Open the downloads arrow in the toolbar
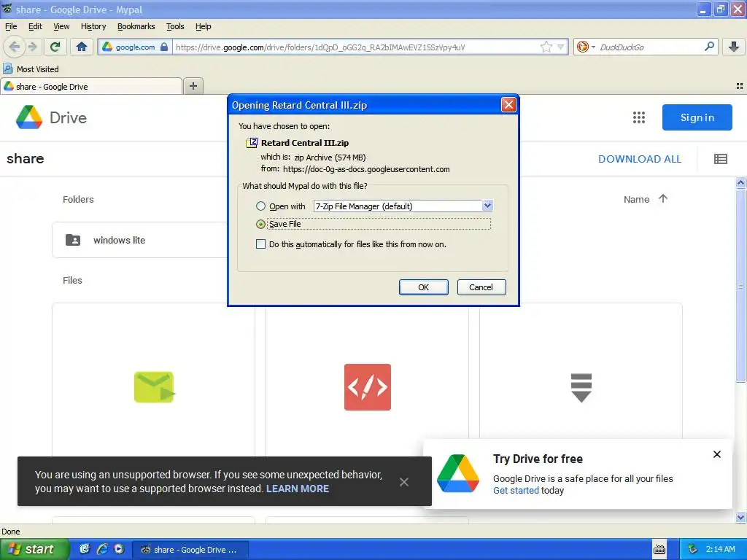747x560 pixels. [734, 47]
